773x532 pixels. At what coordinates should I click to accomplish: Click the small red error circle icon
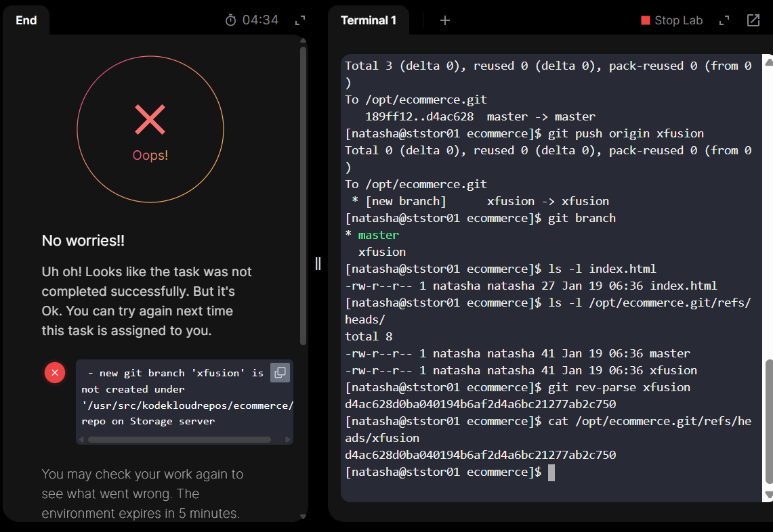coord(55,372)
